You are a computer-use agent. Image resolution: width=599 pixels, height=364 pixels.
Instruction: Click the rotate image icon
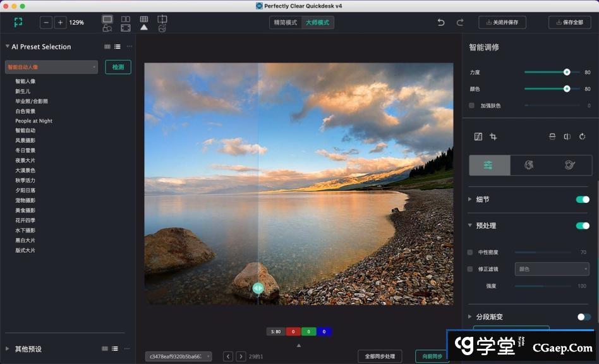click(582, 136)
